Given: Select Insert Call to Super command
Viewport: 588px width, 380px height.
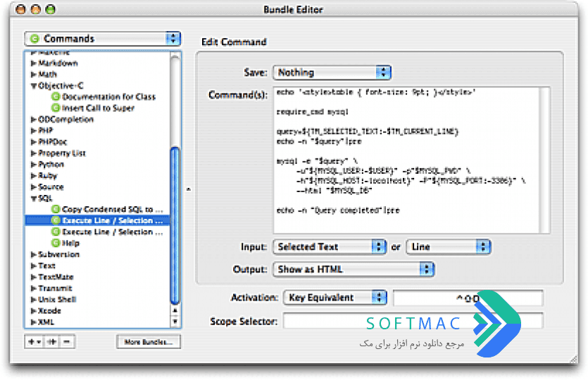Looking at the screenshot, I should [x=98, y=108].
